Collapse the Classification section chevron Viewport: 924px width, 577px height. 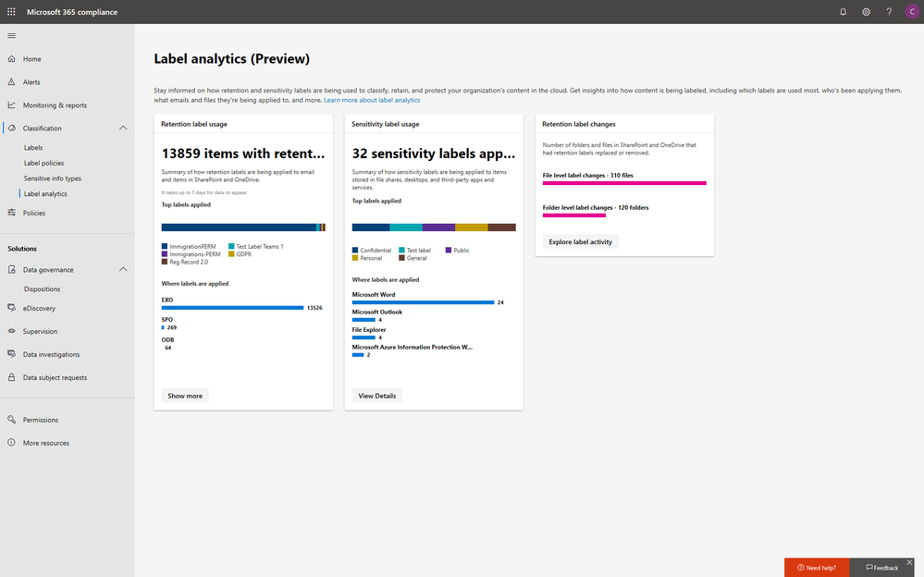[123, 128]
